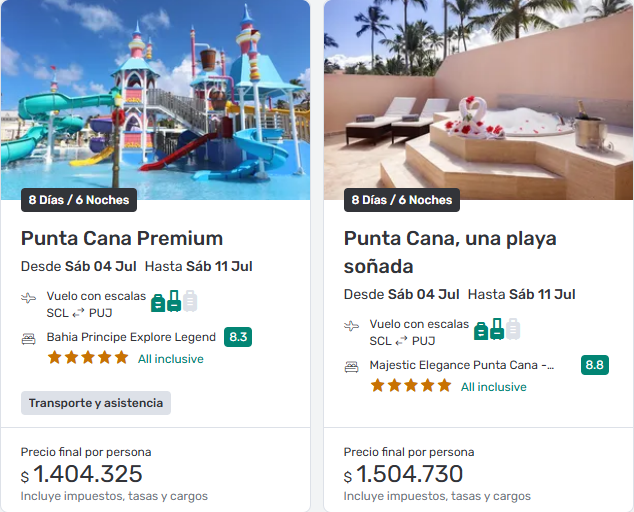Click the luggage icons on playa soñada card

pos(497,329)
